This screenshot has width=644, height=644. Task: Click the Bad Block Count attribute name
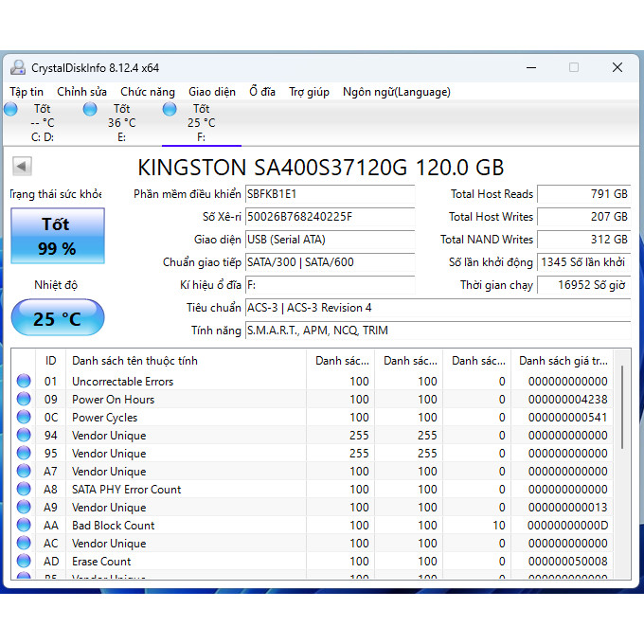click(x=113, y=526)
